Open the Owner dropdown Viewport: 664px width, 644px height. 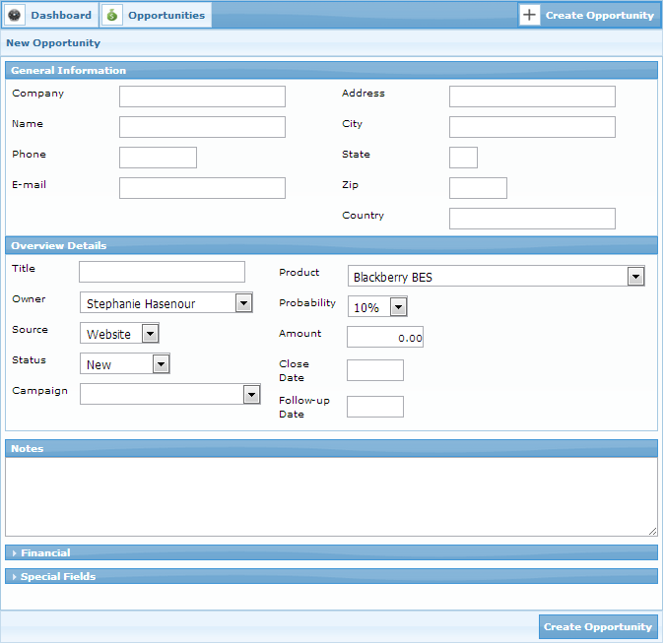click(x=244, y=303)
